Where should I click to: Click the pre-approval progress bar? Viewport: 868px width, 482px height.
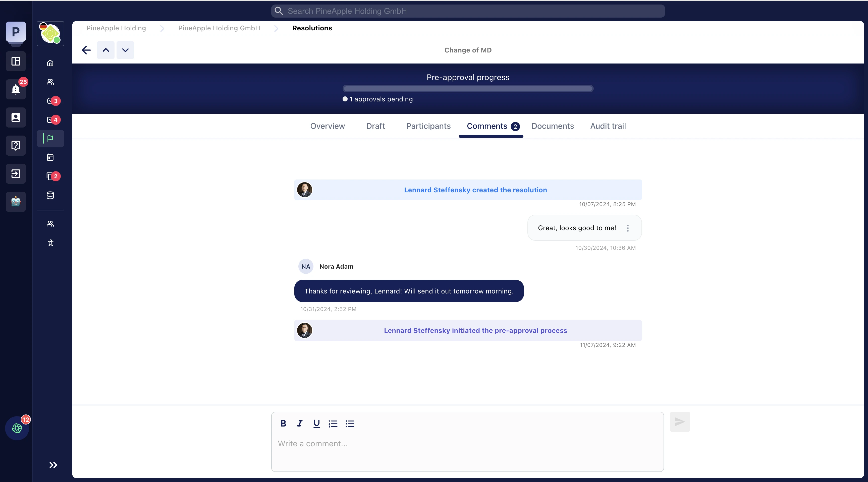[x=468, y=89]
